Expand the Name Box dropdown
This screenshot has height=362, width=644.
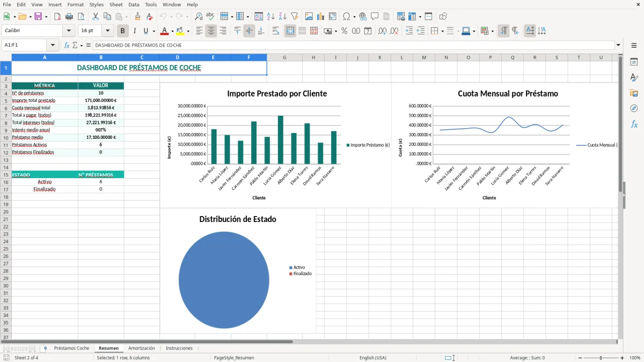[x=53, y=45]
